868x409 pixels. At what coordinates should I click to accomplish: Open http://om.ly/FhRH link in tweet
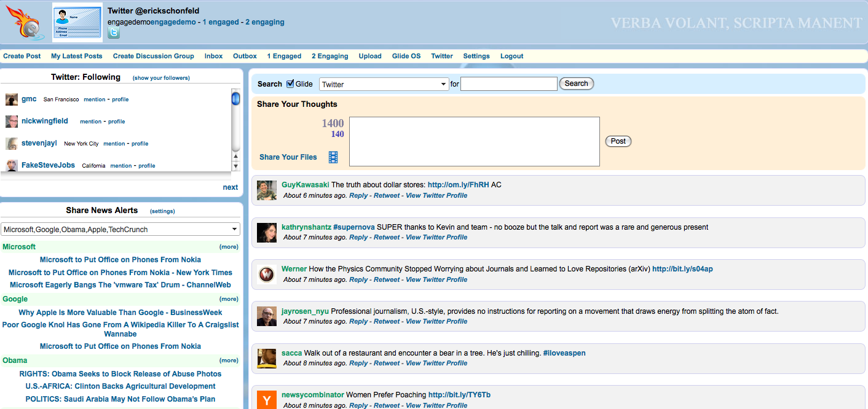pos(459,185)
